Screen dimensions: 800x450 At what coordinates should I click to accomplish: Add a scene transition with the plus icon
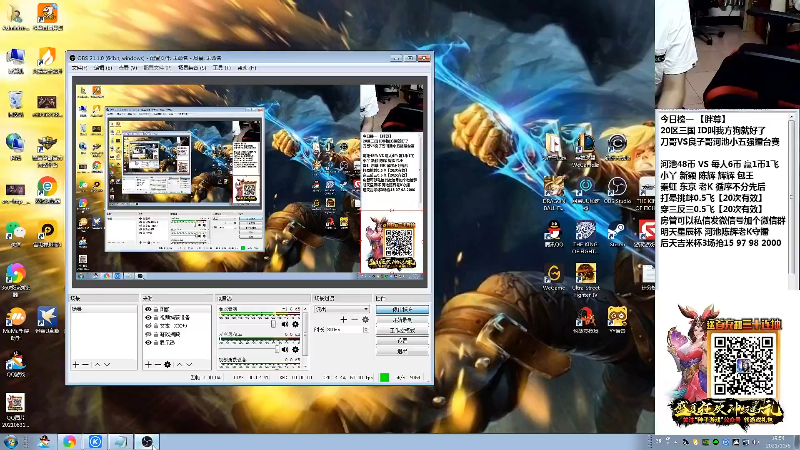pyautogui.click(x=343, y=319)
